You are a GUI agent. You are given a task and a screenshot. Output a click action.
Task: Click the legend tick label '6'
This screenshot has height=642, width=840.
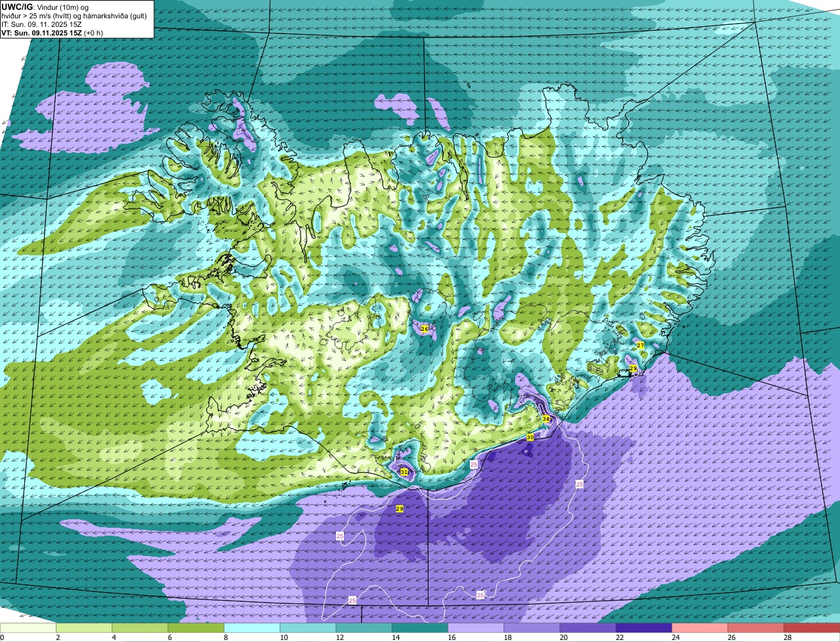(169, 637)
